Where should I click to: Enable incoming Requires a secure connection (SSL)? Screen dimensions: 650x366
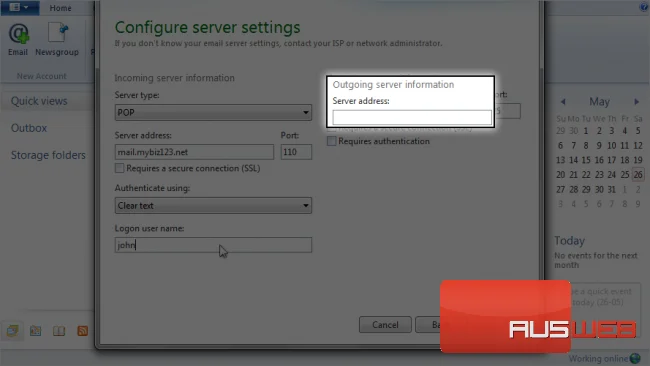click(119, 168)
